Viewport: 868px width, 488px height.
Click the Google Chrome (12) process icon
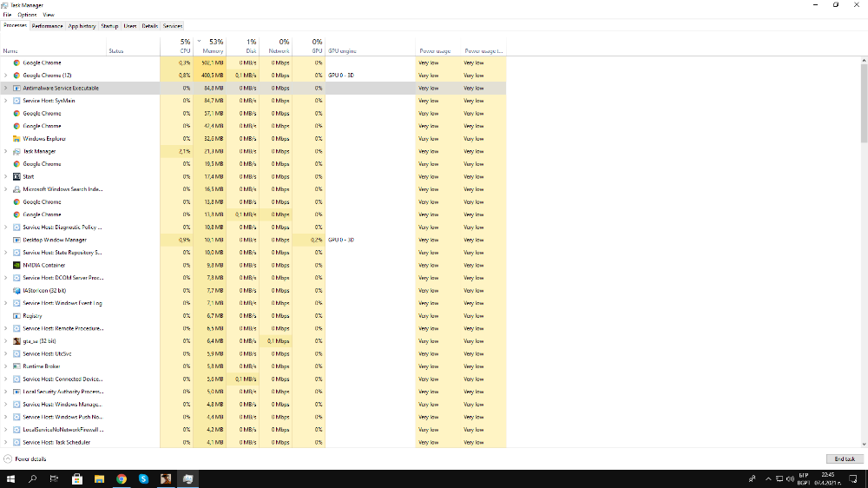click(16, 76)
